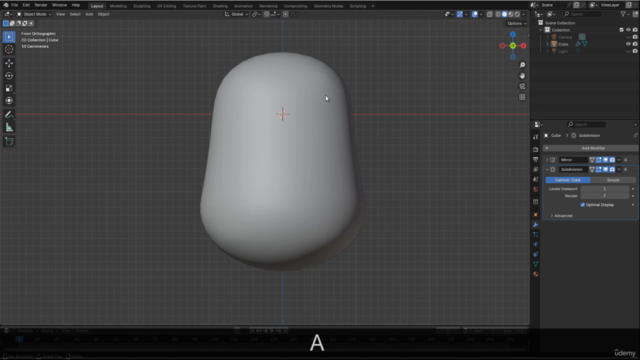Activate the Select Box tool

(x=9, y=37)
